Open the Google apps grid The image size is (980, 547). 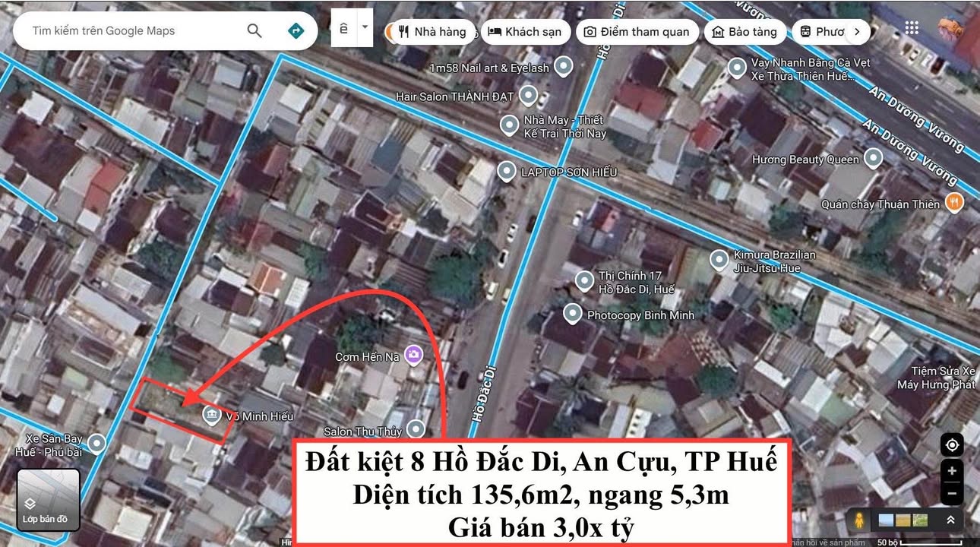click(912, 27)
